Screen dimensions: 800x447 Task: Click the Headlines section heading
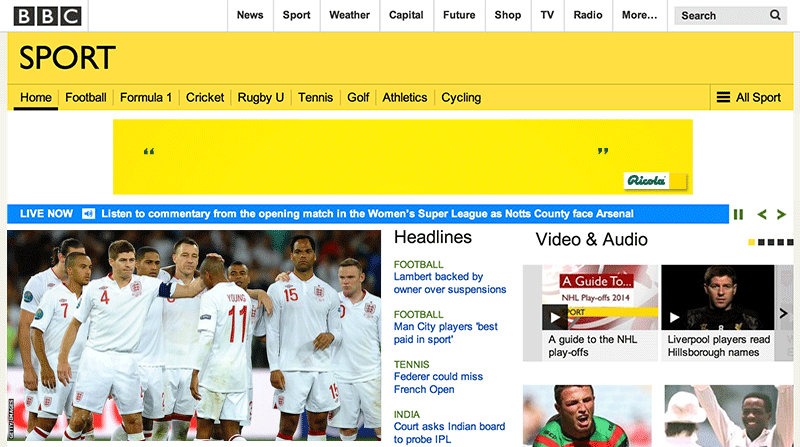[x=433, y=237]
